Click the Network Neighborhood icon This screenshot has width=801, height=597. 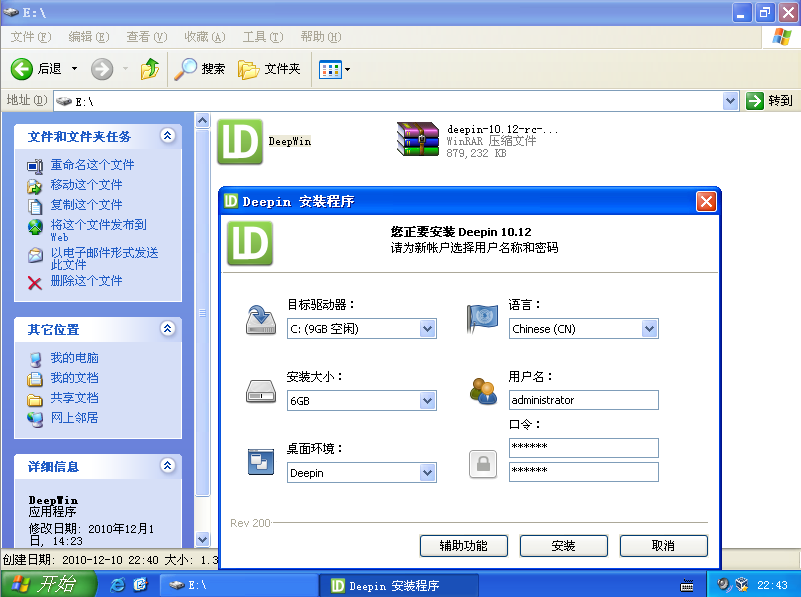click(x=35, y=419)
